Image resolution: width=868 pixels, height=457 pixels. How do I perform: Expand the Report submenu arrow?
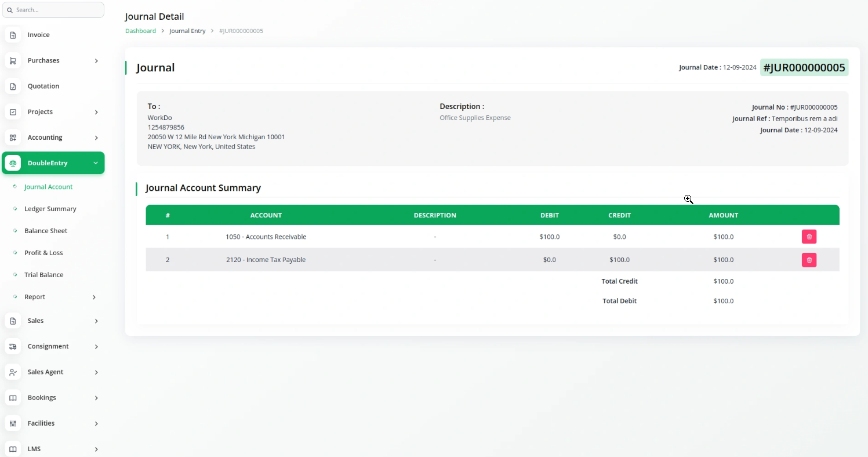click(95, 297)
